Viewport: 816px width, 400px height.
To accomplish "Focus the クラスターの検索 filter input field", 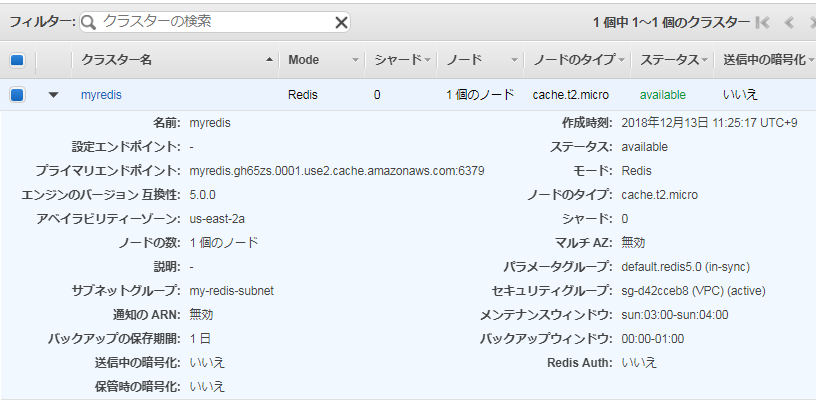I will tap(215, 22).
